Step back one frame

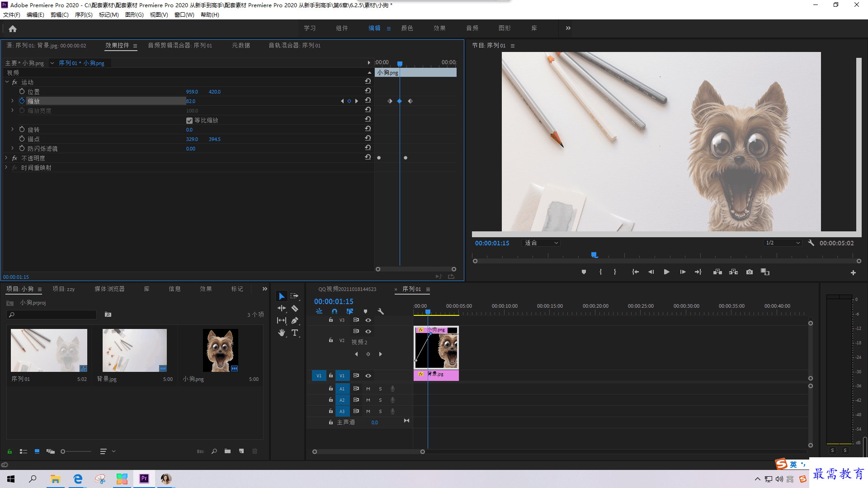(651, 272)
